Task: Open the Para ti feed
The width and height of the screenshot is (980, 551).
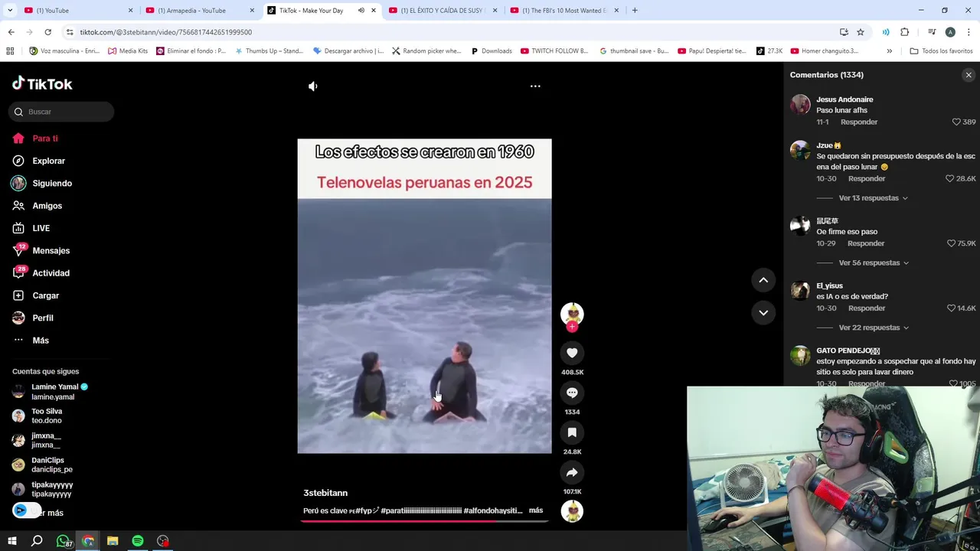Action: click(45, 139)
